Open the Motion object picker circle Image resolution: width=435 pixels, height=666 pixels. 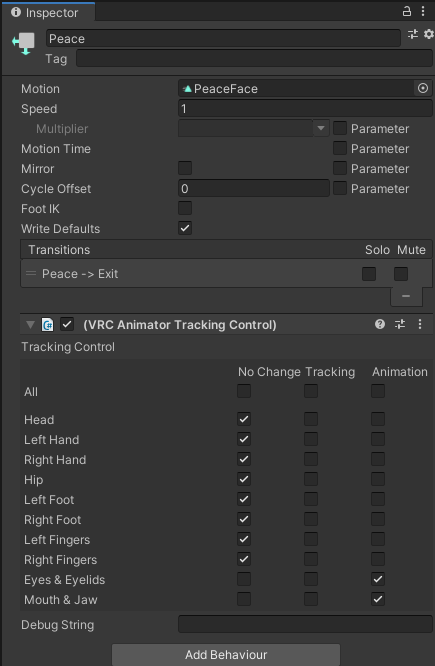tap(423, 88)
